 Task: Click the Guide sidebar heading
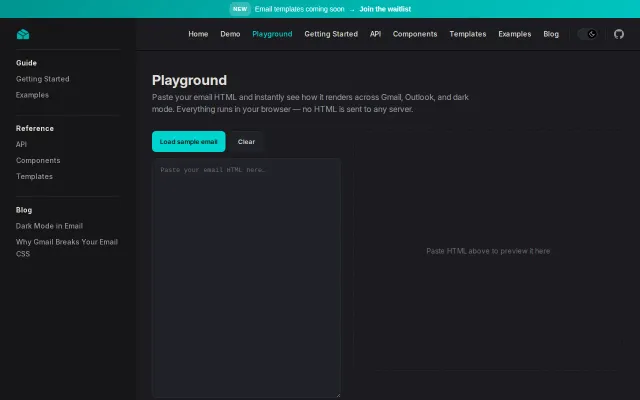pyautogui.click(x=27, y=63)
